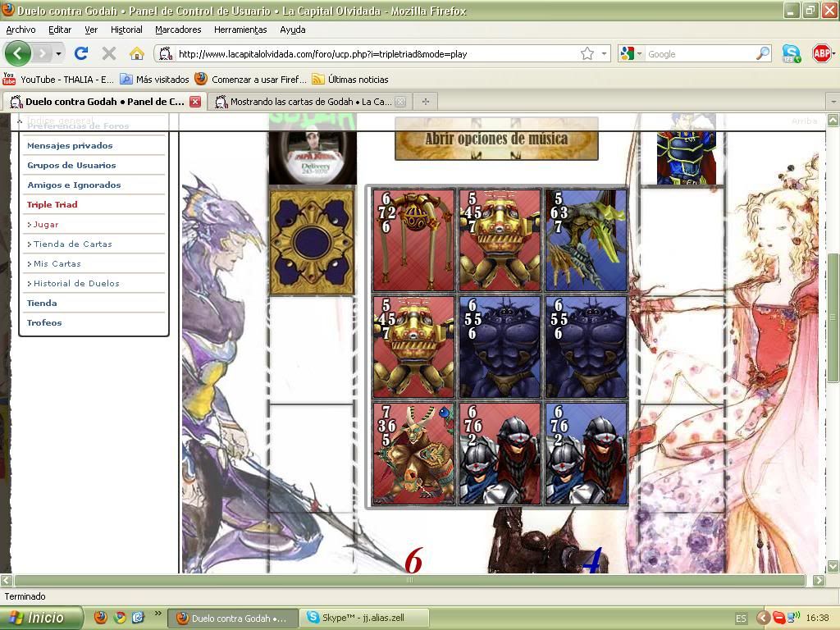This screenshot has width=840, height=630.
Task: Open Grupos de Usuarios link
Action: click(x=71, y=166)
